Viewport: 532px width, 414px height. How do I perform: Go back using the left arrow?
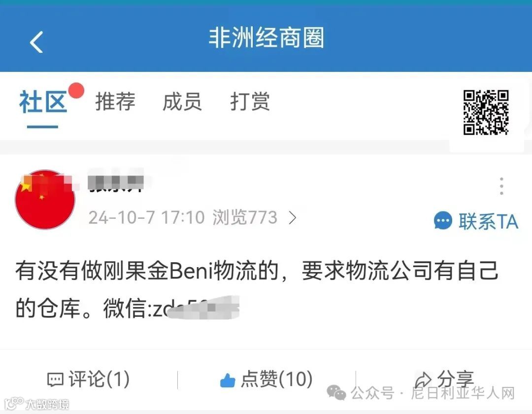pyautogui.click(x=36, y=42)
